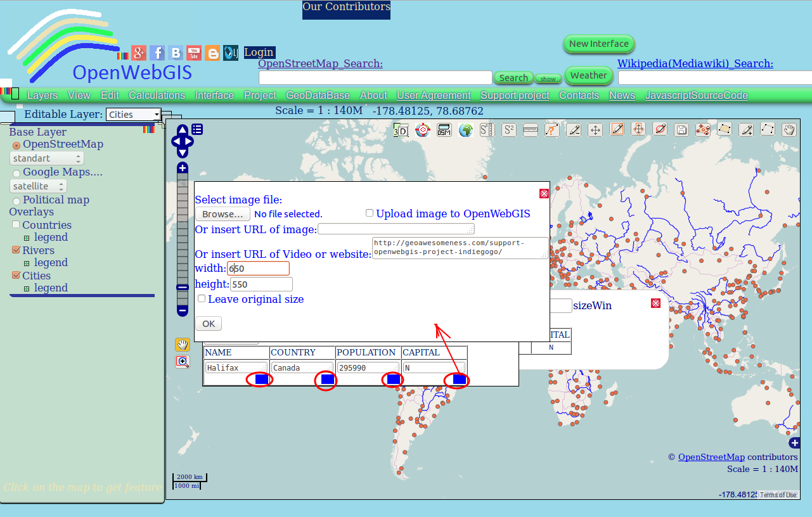The image size is (812, 517).
Task: Open the Login link
Action: click(x=259, y=53)
